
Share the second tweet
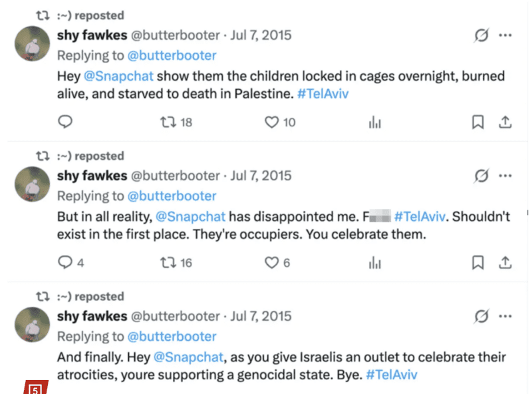pyautogui.click(x=505, y=263)
